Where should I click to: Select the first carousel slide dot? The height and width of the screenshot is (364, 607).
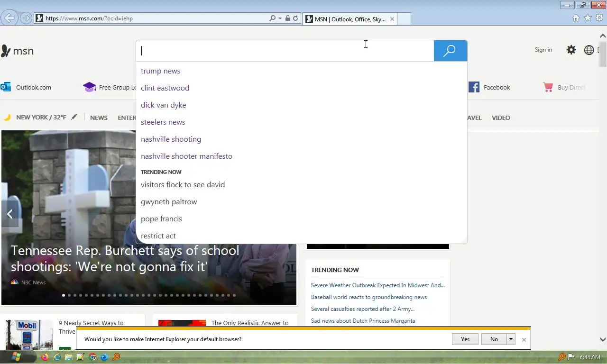64,295
